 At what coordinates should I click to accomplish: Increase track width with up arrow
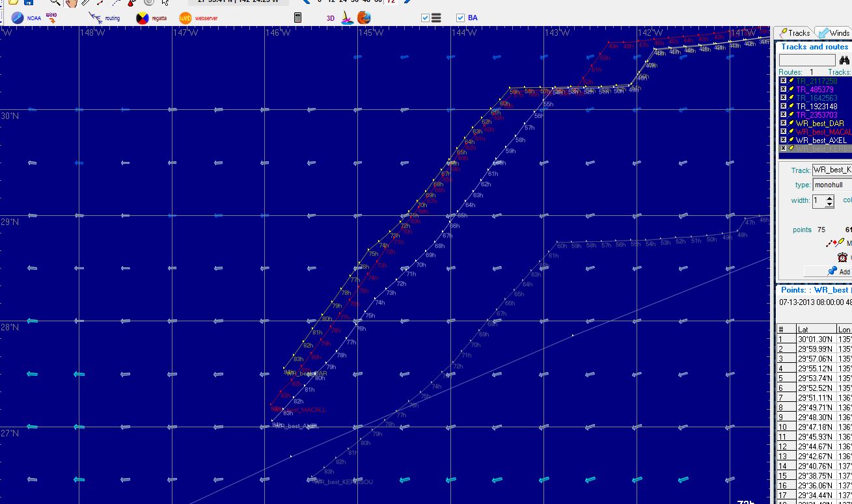829,198
